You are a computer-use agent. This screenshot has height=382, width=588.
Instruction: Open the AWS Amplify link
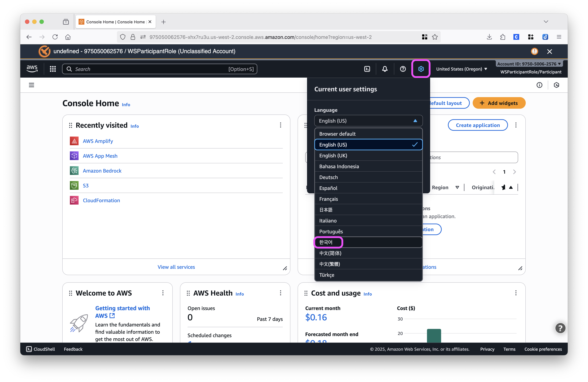point(98,141)
